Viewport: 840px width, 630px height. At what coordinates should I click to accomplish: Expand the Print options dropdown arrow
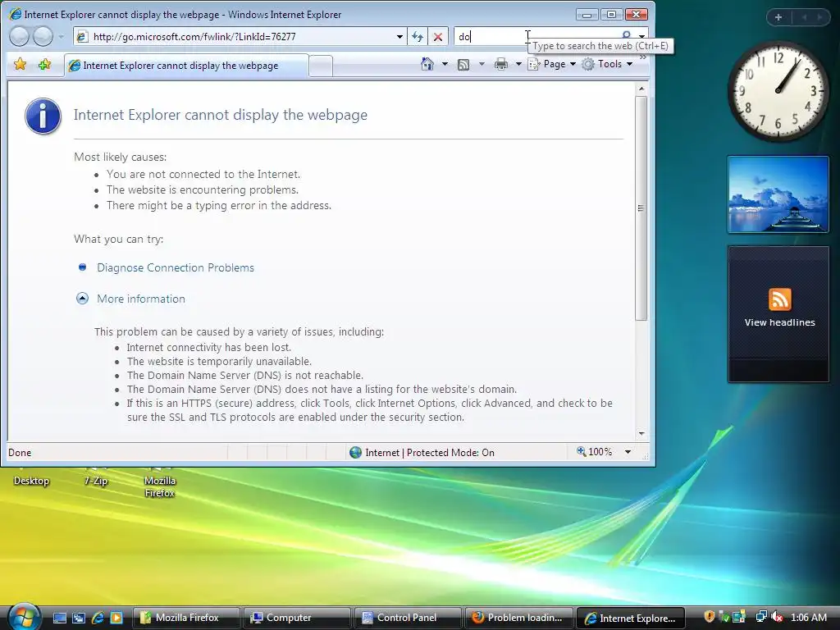coord(518,64)
